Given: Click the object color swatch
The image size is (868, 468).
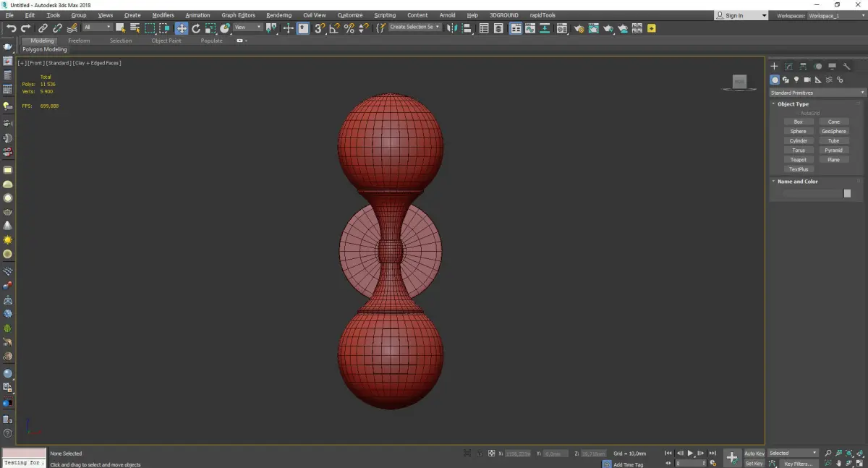Looking at the screenshot, I should tap(847, 193).
